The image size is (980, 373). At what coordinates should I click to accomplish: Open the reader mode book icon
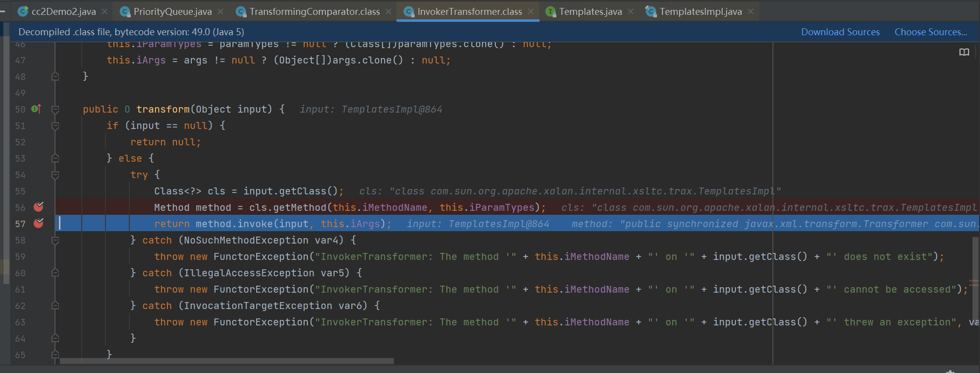click(964, 52)
